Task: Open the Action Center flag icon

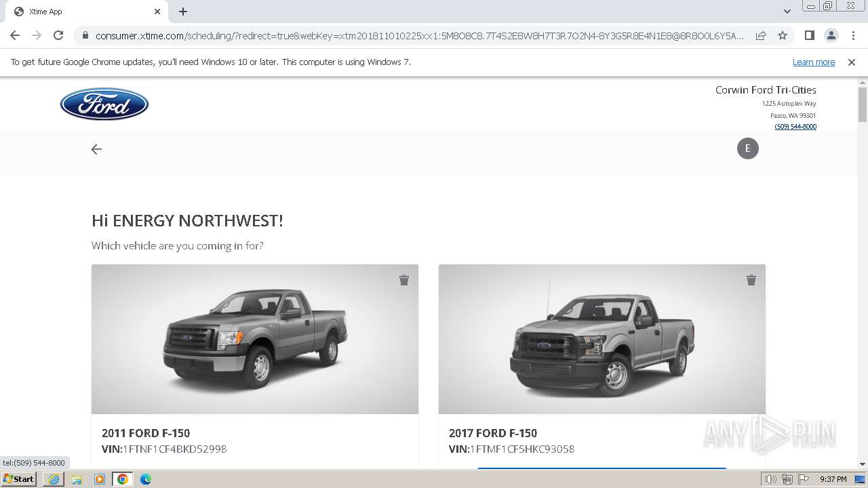Action: (x=803, y=479)
